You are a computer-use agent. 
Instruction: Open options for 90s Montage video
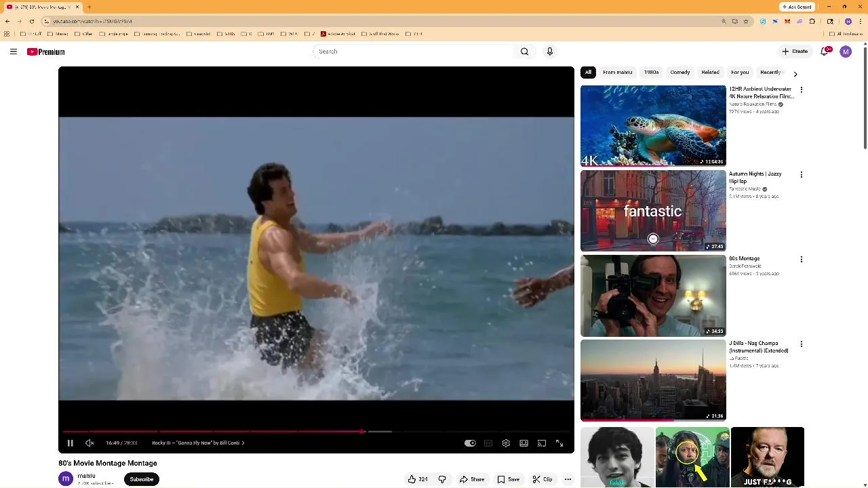pos(802,260)
